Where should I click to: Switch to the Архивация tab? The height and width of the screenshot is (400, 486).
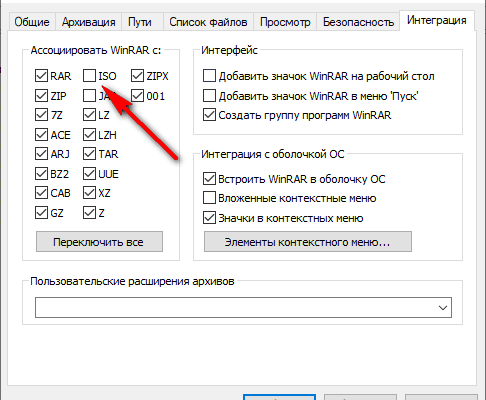pyautogui.click(x=89, y=22)
